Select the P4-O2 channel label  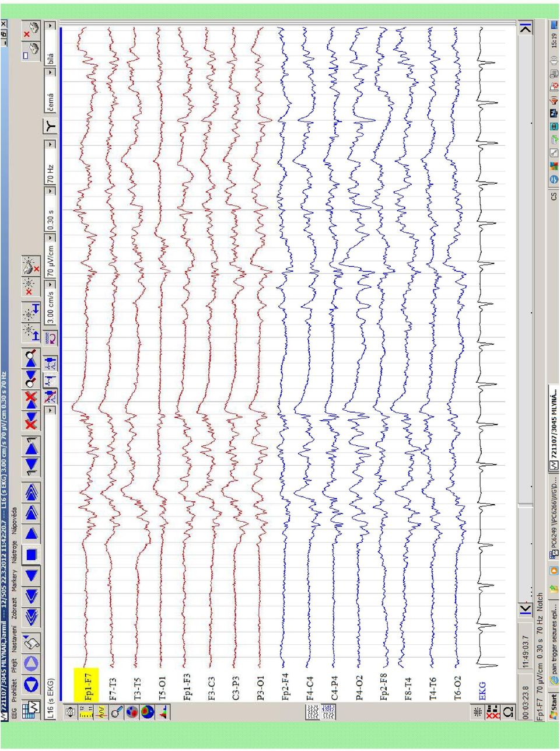pyautogui.click(x=359, y=688)
